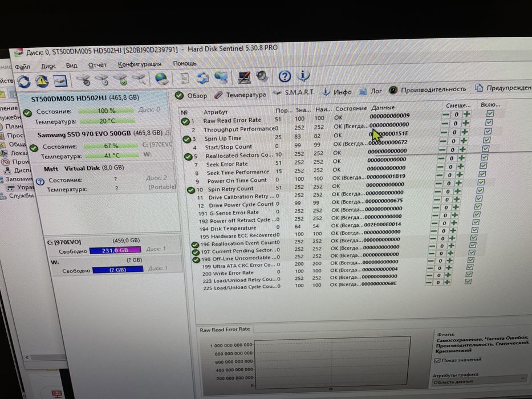Image resolution: width=532 pixels, height=399 pixels.
Task: Click the speaker toolbar icon
Action: click(x=262, y=76)
